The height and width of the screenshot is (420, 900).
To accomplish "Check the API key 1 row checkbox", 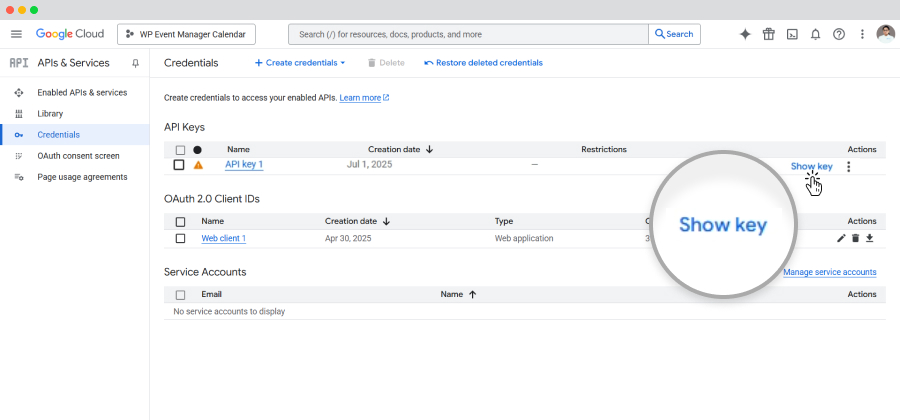I will (x=179, y=165).
